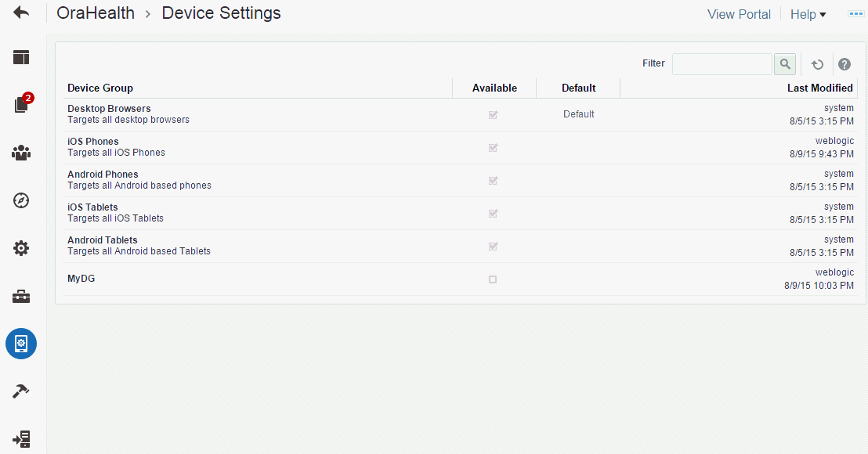The width and height of the screenshot is (868, 454).
Task: Open the hammer tools sidebar icon
Action: pyautogui.click(x=21, y=391)
